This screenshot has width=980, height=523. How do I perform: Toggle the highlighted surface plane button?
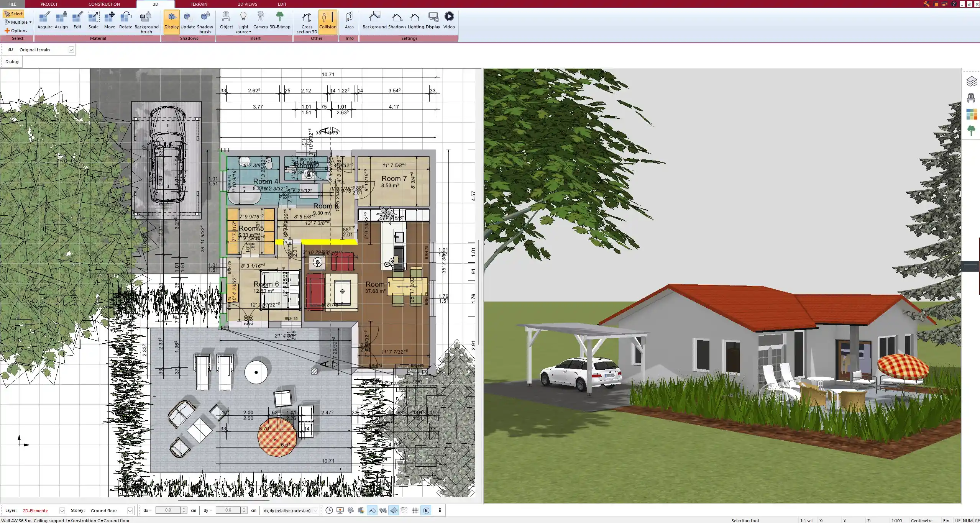pyautogui.click(x=394, y=510)
